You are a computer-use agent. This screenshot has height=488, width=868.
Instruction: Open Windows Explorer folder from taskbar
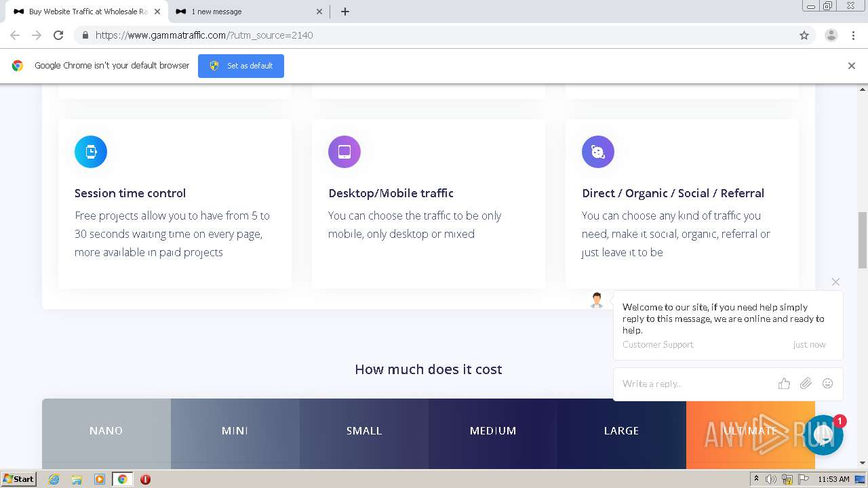pos(77,479)
